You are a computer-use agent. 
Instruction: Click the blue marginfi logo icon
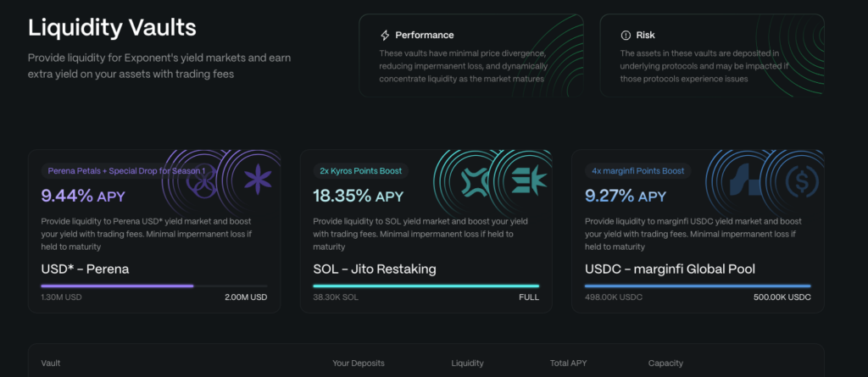pos(748,180)
